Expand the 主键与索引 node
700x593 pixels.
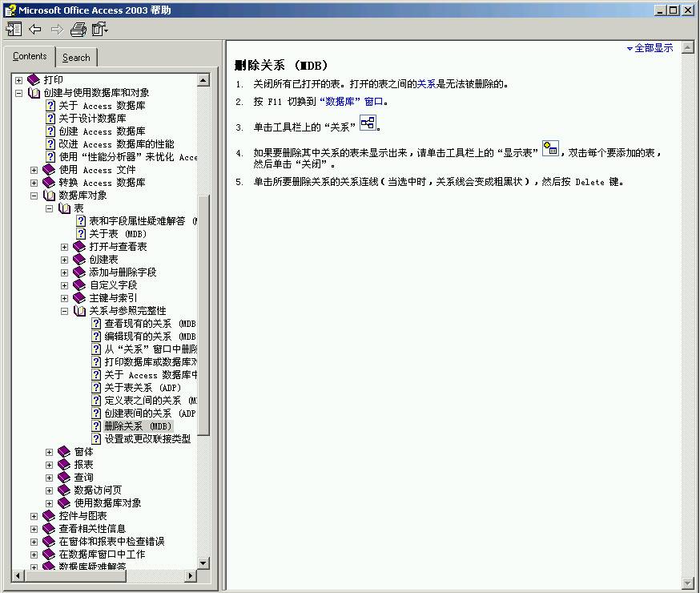(x=64, y=298)
